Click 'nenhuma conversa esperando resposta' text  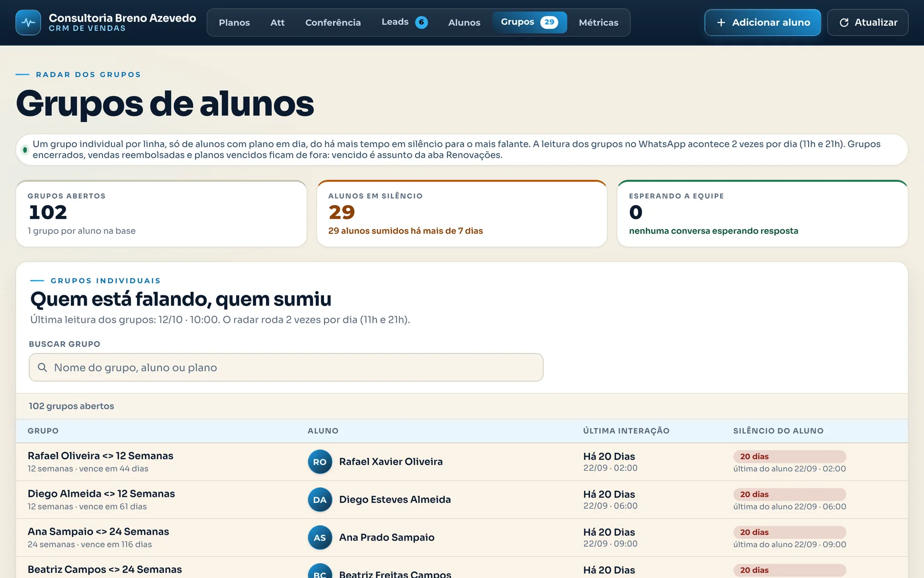[714, 231]
